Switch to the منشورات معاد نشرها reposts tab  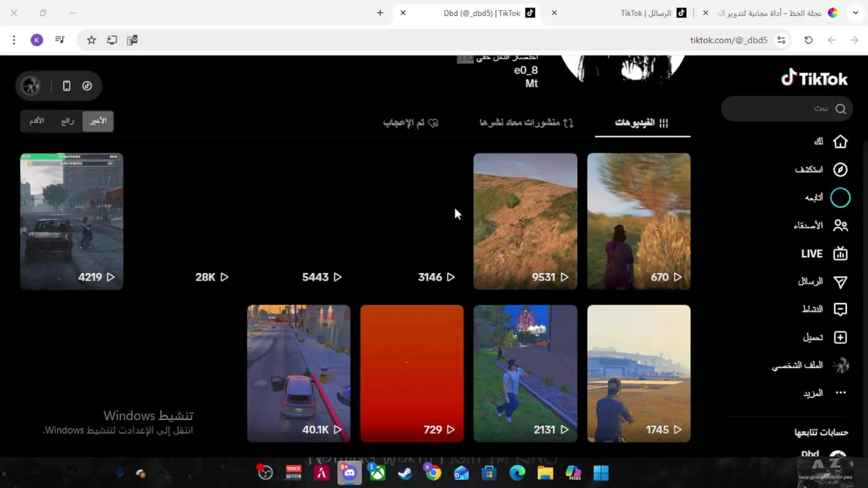pos(527,123)
